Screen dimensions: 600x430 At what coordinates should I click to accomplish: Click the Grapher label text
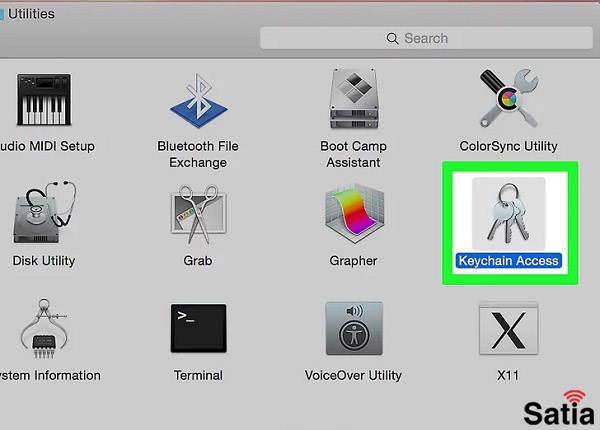coord(354,261)
